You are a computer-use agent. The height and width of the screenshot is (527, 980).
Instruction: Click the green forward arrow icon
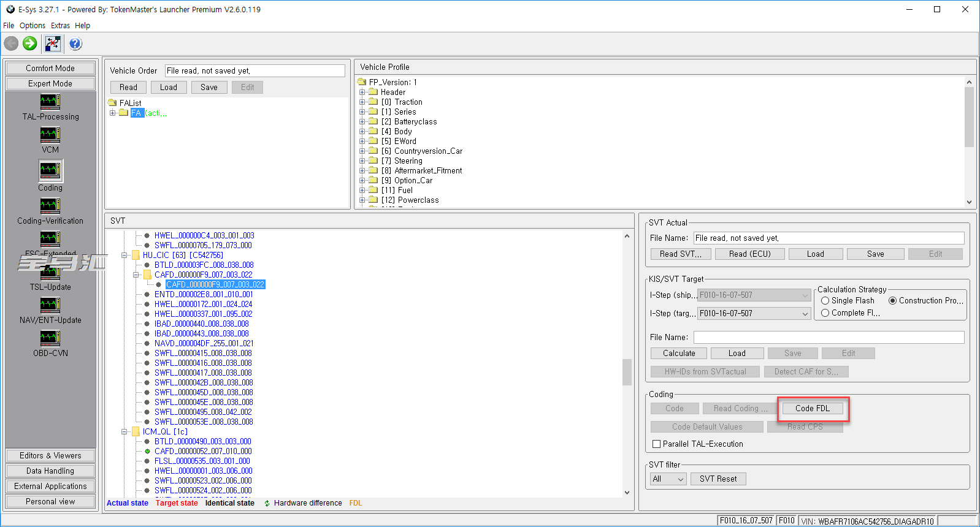point(29,44)
